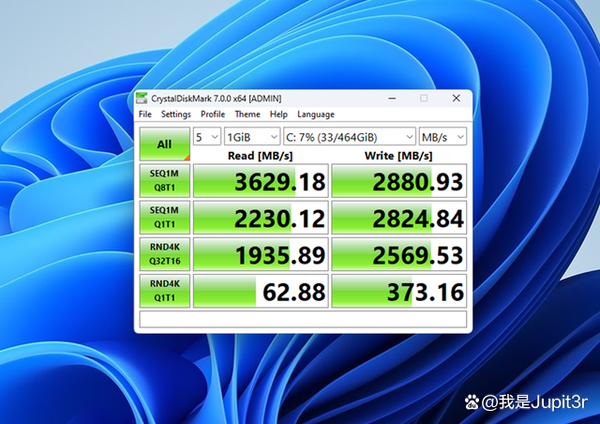Run the RND4K Q32T16 test

coord(164,255)
